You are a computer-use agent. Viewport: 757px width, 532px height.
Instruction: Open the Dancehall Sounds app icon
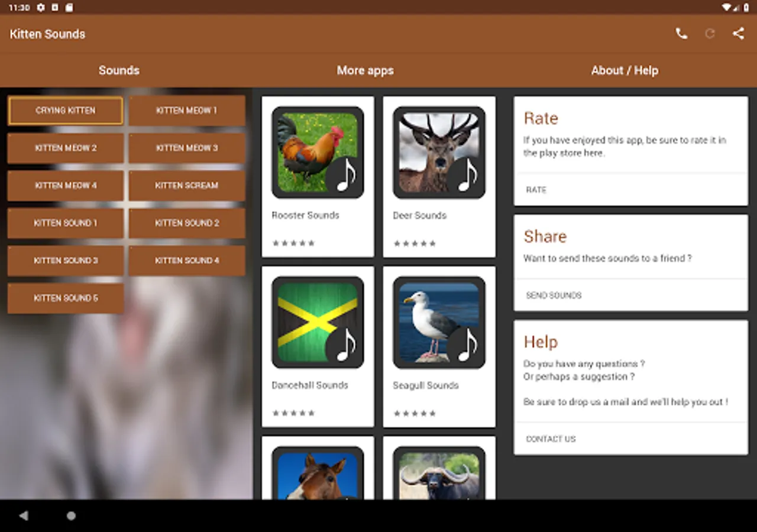(x=318, y=322)
